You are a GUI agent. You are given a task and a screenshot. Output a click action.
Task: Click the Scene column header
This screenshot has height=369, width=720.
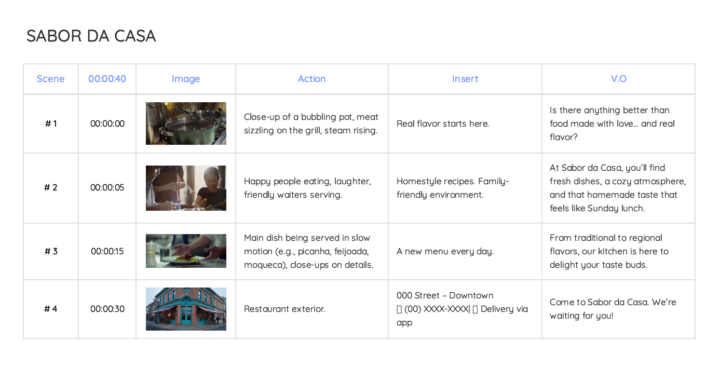pyautogui.click(x=51, y=79)
